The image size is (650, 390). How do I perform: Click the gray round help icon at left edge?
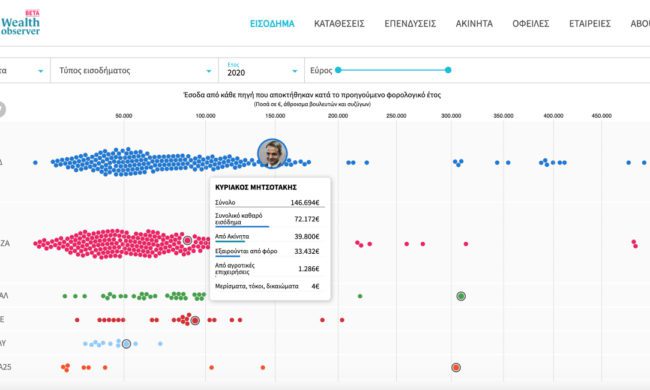[2, 109]
